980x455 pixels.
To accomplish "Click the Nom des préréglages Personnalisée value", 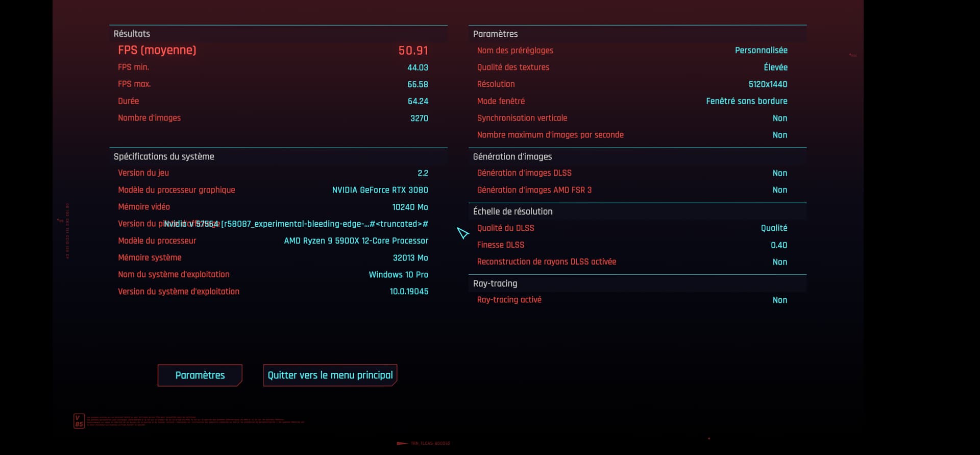I will 761,50.
